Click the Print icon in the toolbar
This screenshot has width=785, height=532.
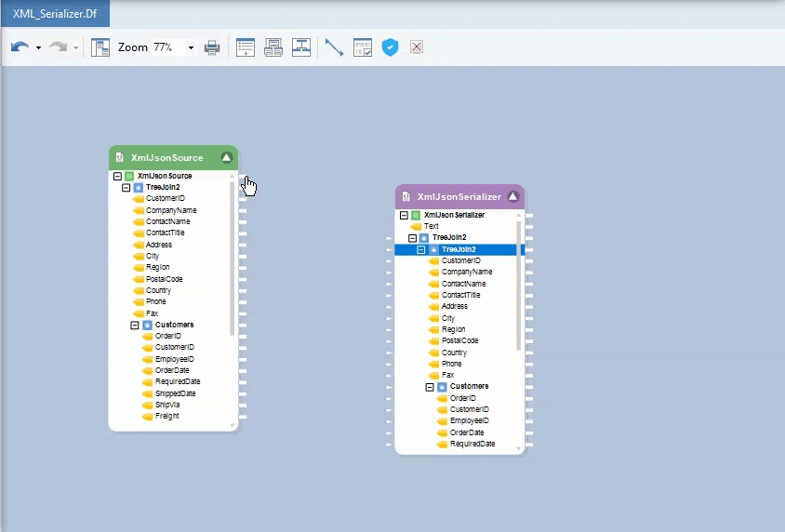click(212, 47)
